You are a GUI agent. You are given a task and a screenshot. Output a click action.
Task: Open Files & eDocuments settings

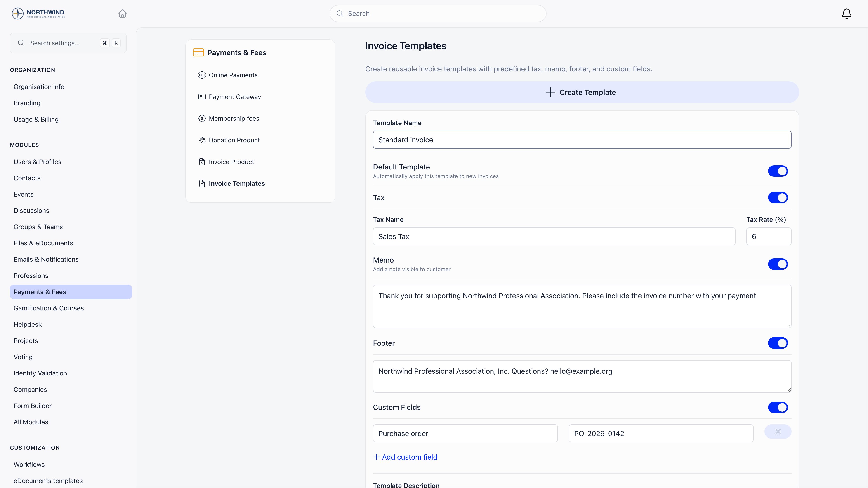click(43, 243)
